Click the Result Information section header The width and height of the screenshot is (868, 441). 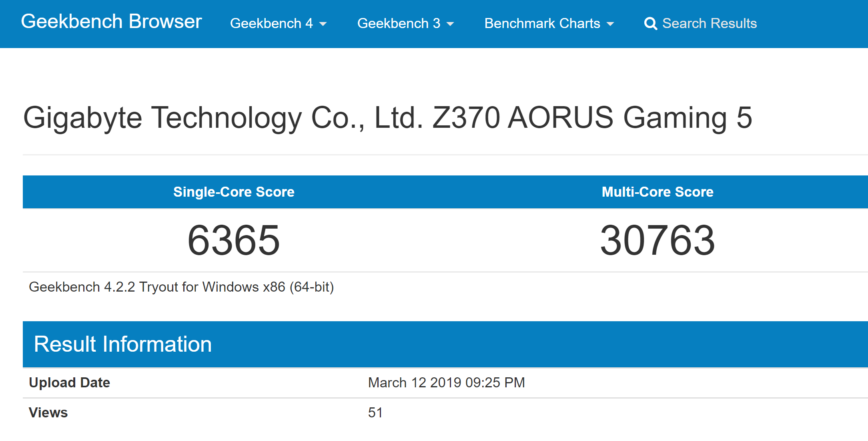point(123,344)
